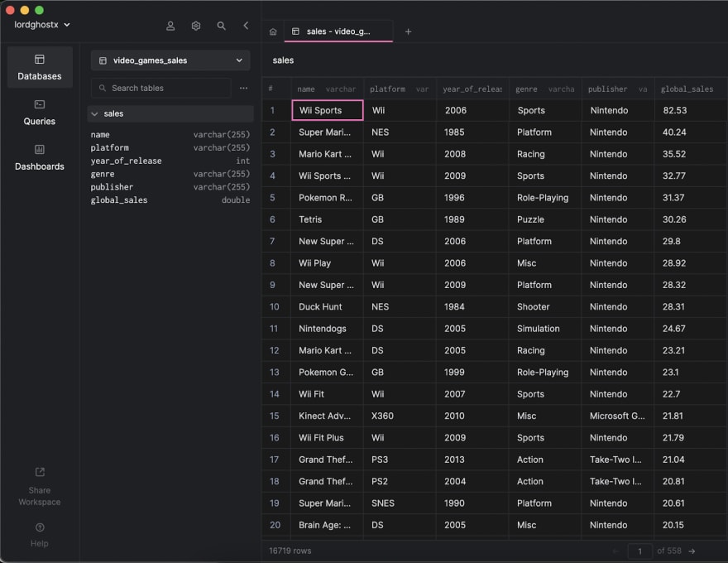Click the PS2 platform cell

[x=400, y=481]
